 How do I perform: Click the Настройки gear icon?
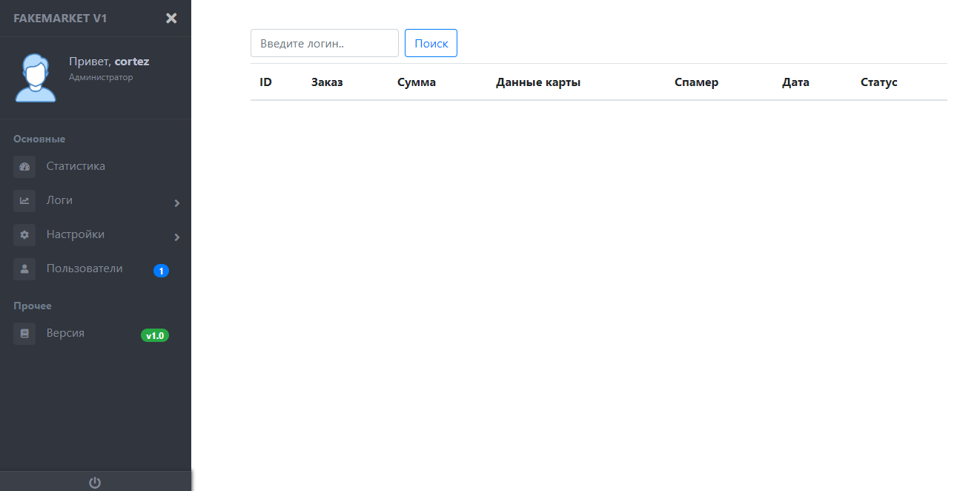[24, 235]
